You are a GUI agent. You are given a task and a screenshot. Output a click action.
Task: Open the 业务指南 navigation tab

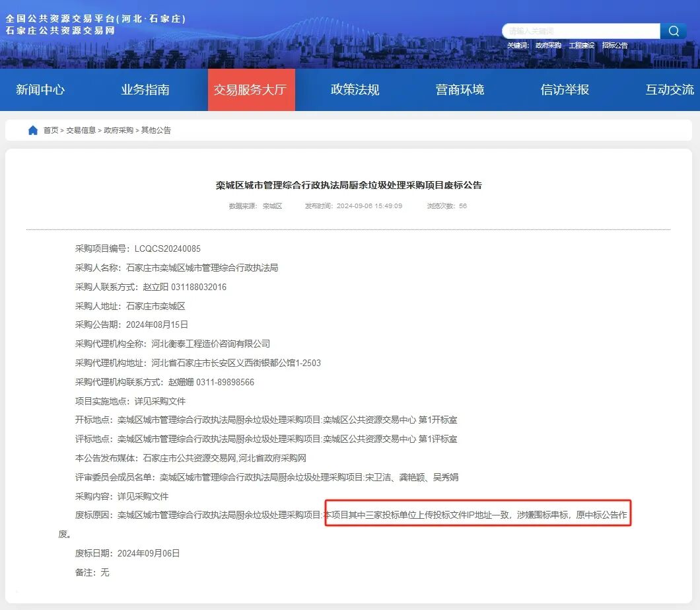pyautogui.click(x=145, y=89)
